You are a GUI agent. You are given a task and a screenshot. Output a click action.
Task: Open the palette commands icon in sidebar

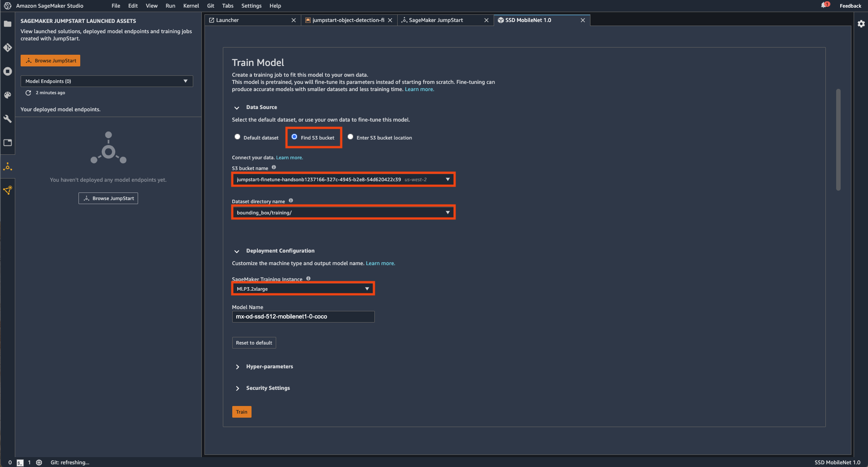pos(8,95)
